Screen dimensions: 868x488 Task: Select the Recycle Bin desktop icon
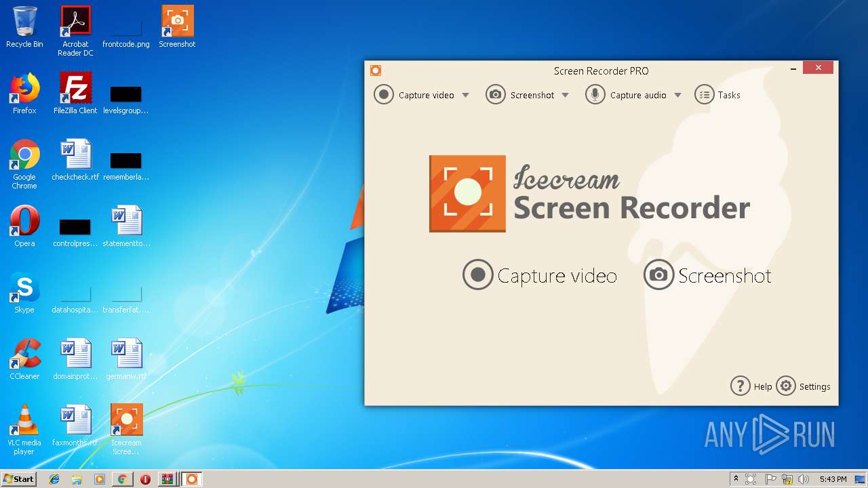pos(24,28)
